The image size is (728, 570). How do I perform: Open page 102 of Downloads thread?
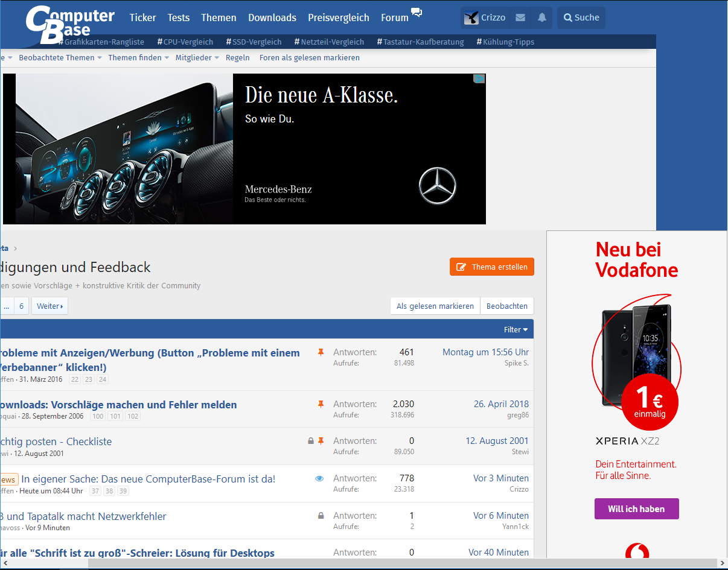click(x=133, y=416)
